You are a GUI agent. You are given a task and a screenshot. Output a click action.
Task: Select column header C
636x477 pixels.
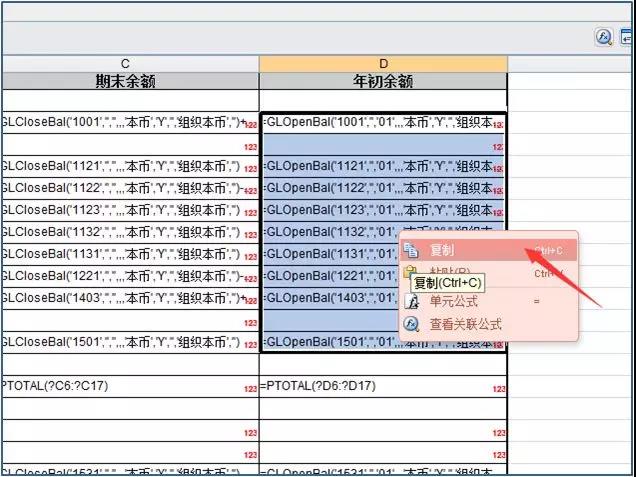point(131,64)
